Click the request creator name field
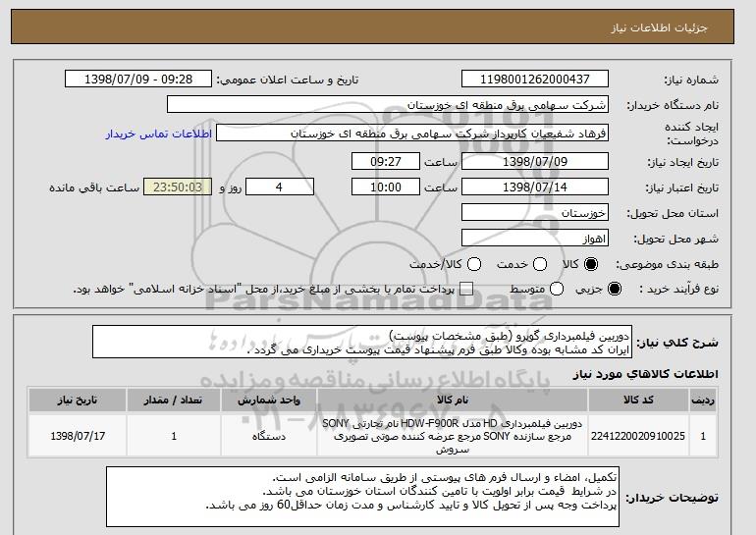Screen dimensions: 756x535 click(x=412, y=134)
